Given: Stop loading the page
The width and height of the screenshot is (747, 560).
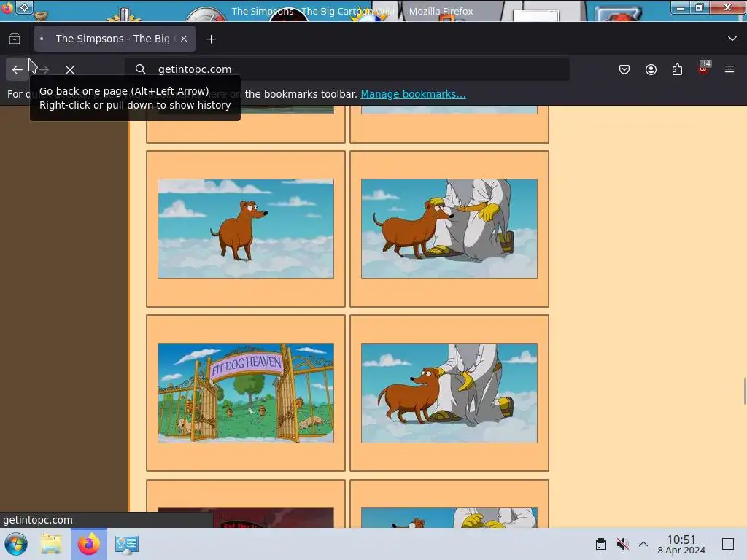Looking at the screenshot, I should click(x=70, y=69).
